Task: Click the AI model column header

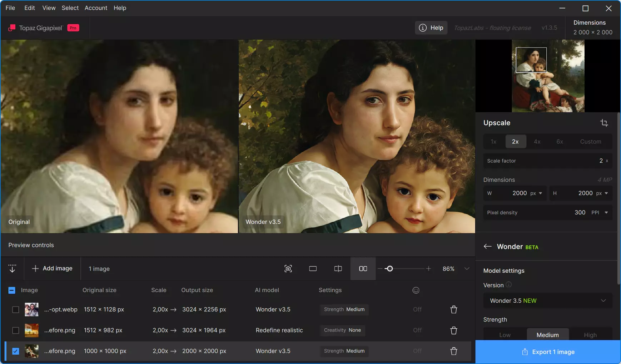Action: [267, 290]
